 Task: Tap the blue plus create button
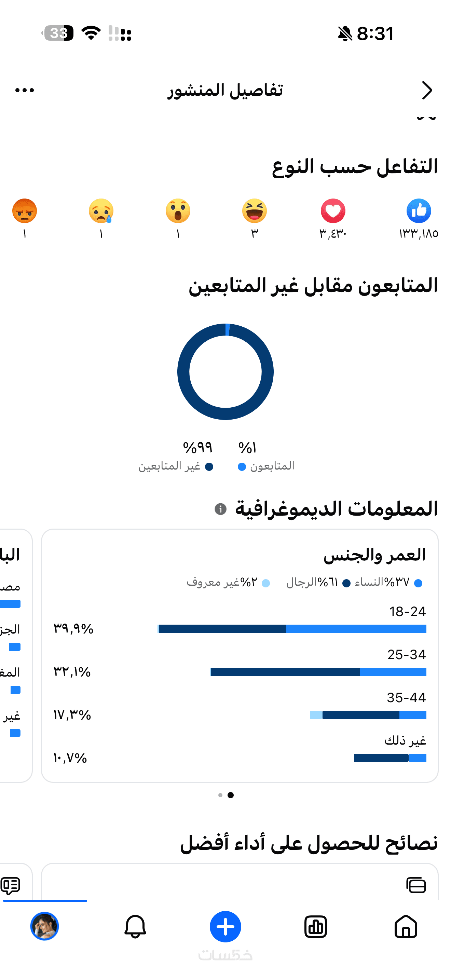coord(225,927)
